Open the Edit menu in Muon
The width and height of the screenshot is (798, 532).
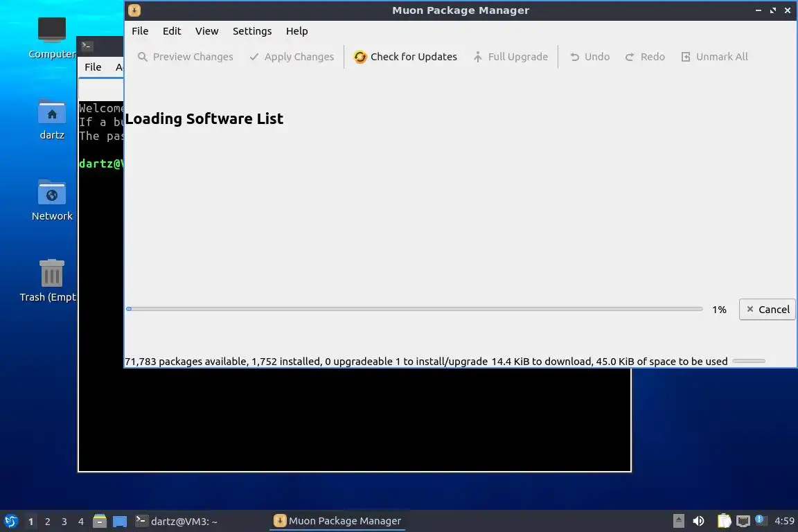coord(172,31)
